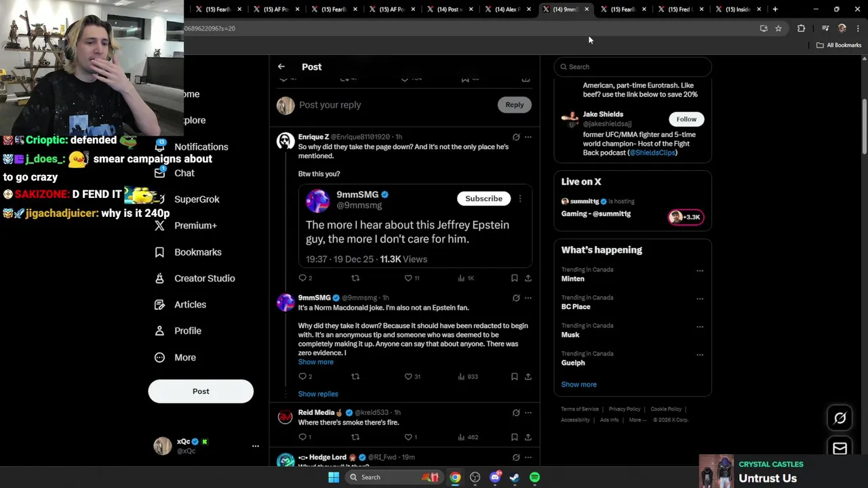The image size is (868, 488).
Task: Reply to 9mmSMG's post with 31 likes
Action: pos(302,376)
